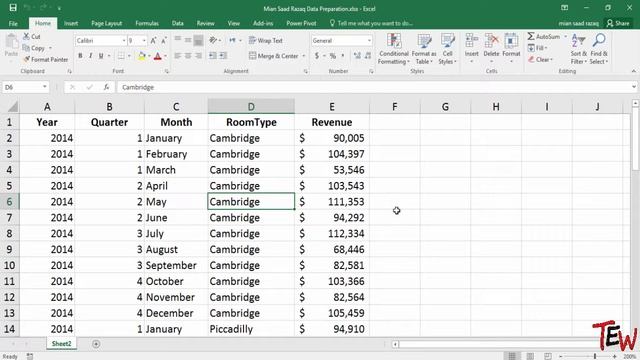
Task: Open Format as Table gallery
Action: point(424,49)
